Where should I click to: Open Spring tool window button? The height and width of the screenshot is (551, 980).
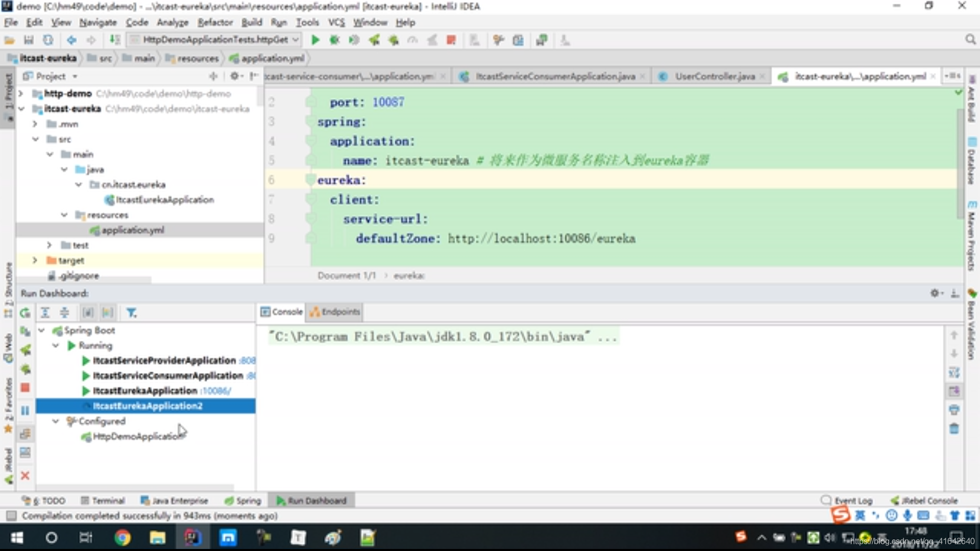tap(242, 500)
